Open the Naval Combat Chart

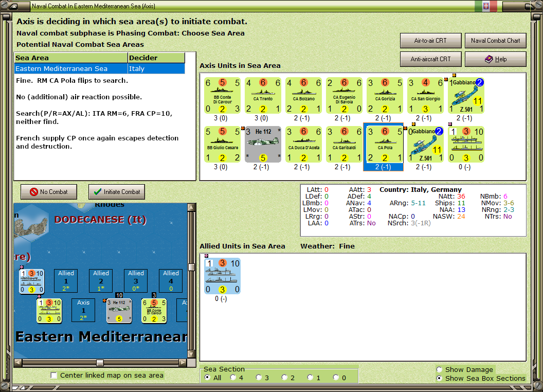pos(495,41)
